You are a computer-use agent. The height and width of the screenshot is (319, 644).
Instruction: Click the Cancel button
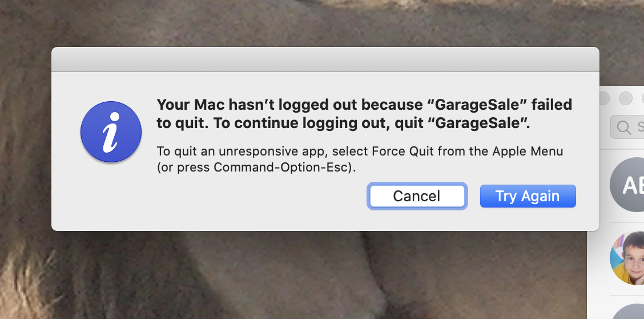(417, 196)
